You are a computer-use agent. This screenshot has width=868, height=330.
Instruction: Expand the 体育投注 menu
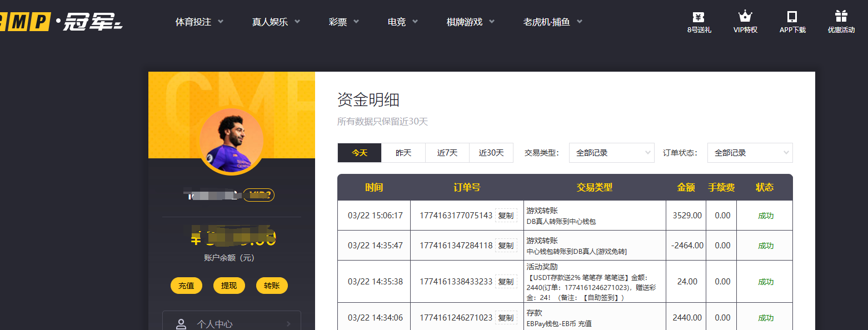point(199,22)
